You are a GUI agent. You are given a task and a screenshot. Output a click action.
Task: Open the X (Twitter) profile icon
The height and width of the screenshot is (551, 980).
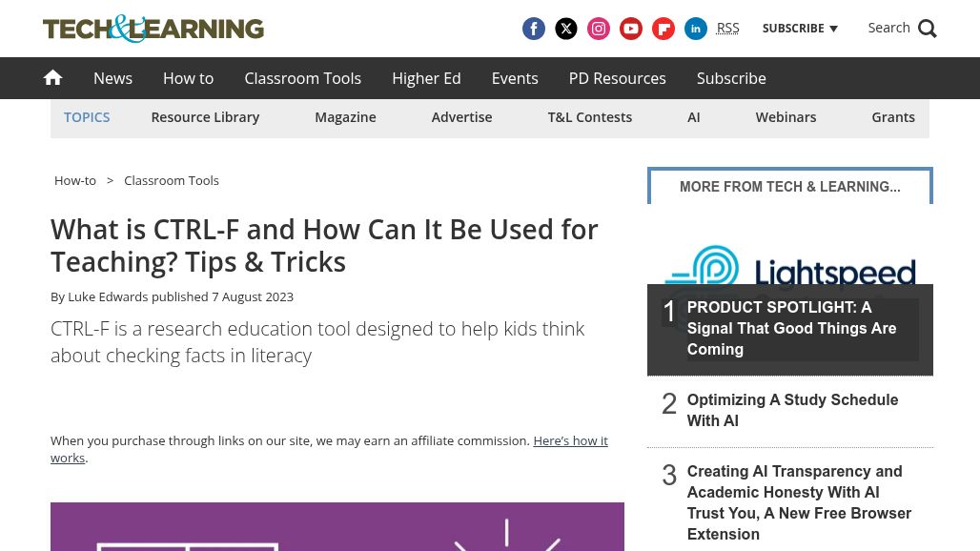coord(565,29)
